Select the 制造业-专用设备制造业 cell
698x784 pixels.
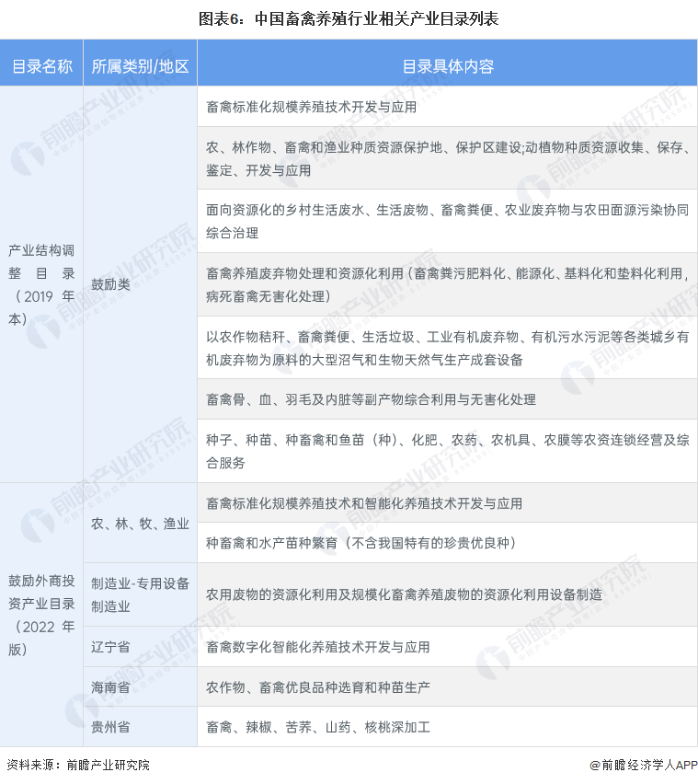point(140,594)
